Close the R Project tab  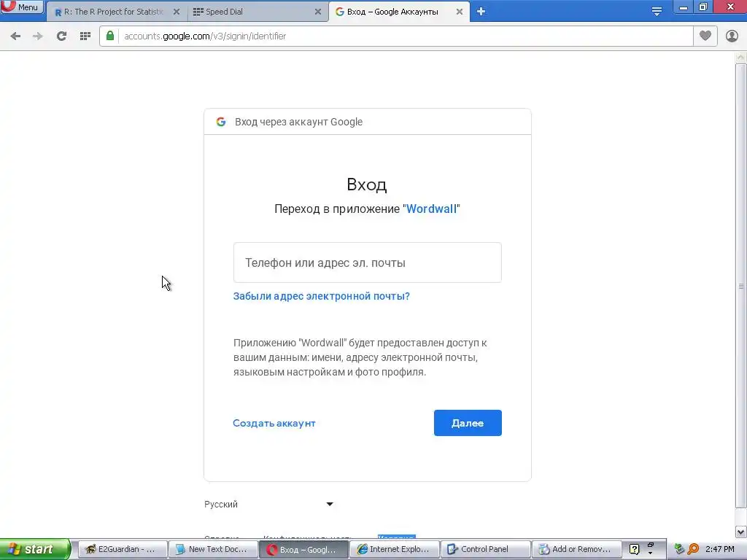click(177, 12)
